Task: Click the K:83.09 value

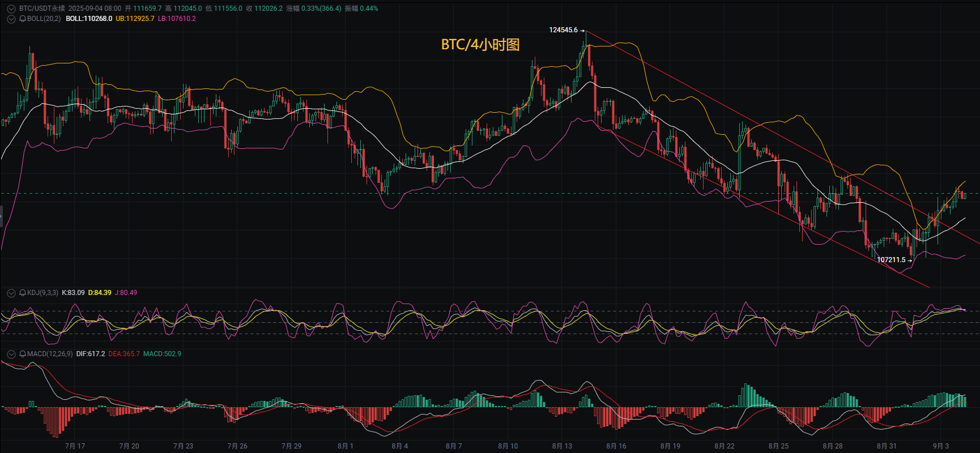Action: click(x=73, y=293)
